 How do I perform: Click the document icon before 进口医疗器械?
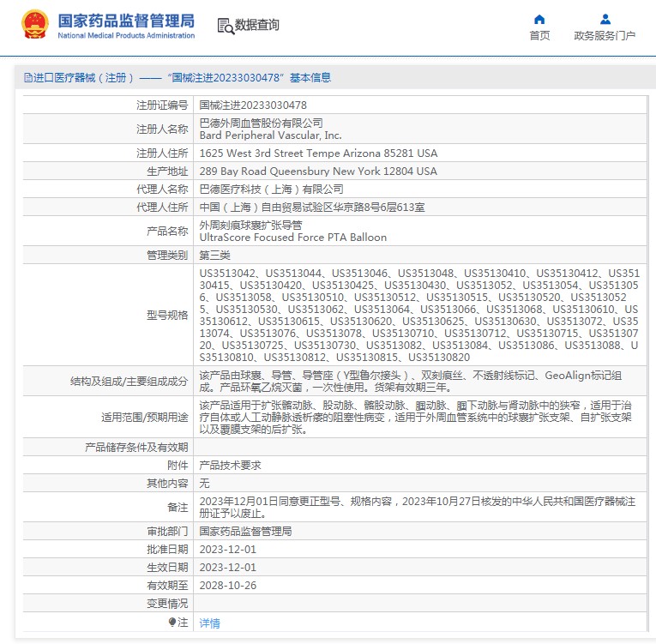coord(27,78)
